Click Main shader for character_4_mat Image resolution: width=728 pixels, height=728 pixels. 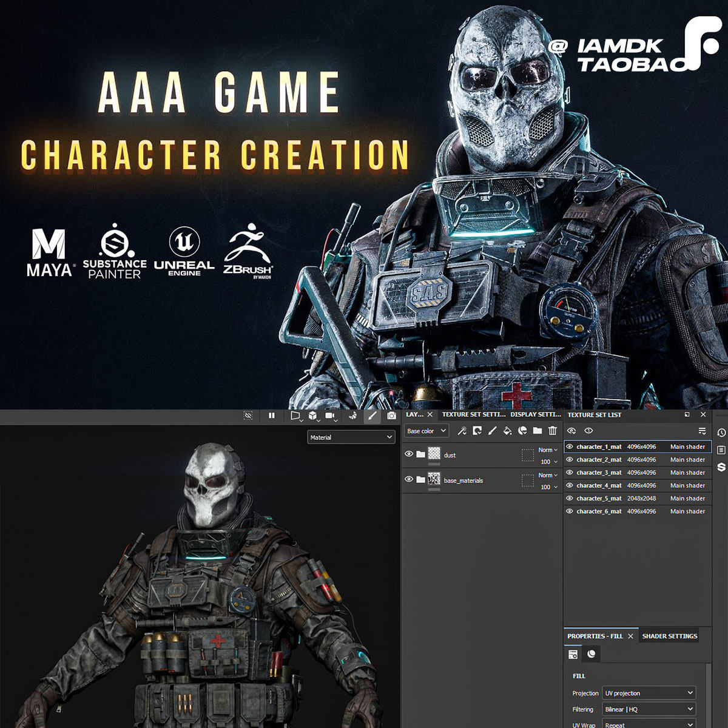[x=687, y=485]
